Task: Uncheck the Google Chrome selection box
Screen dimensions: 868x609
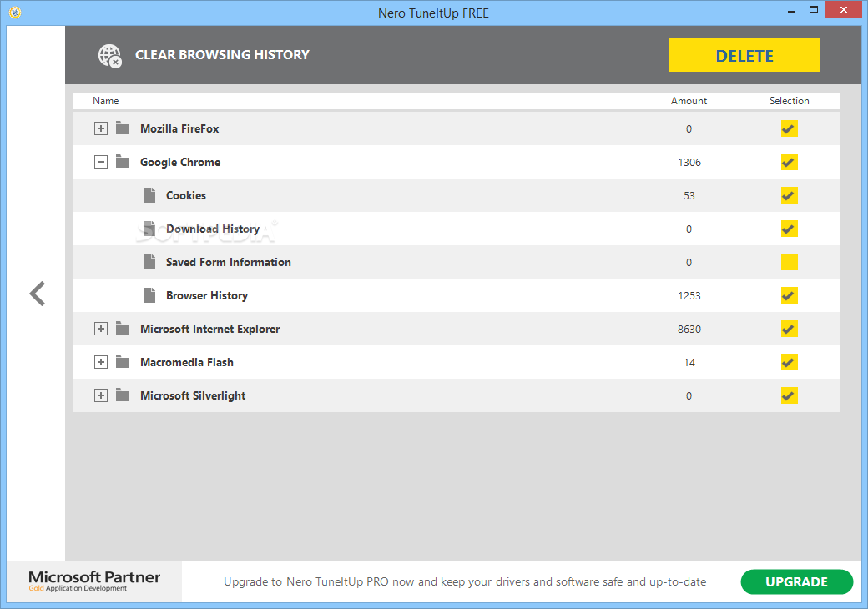Action: click(x=789, y=162)
